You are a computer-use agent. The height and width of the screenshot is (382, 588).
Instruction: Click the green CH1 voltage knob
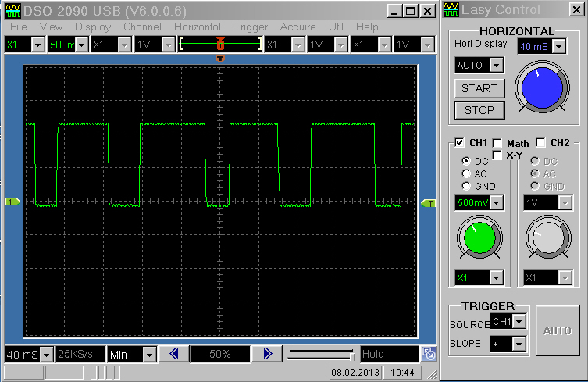(x=477, y=236)
